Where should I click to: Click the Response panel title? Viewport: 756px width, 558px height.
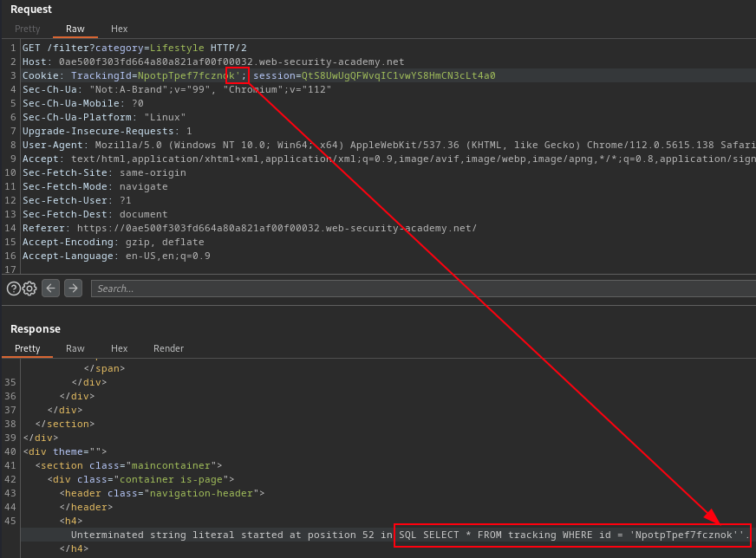tap(36, 329)
